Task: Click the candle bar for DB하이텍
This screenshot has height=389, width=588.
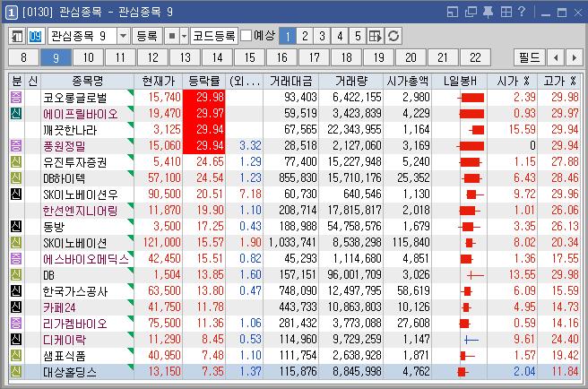Action: pos(471,178)
